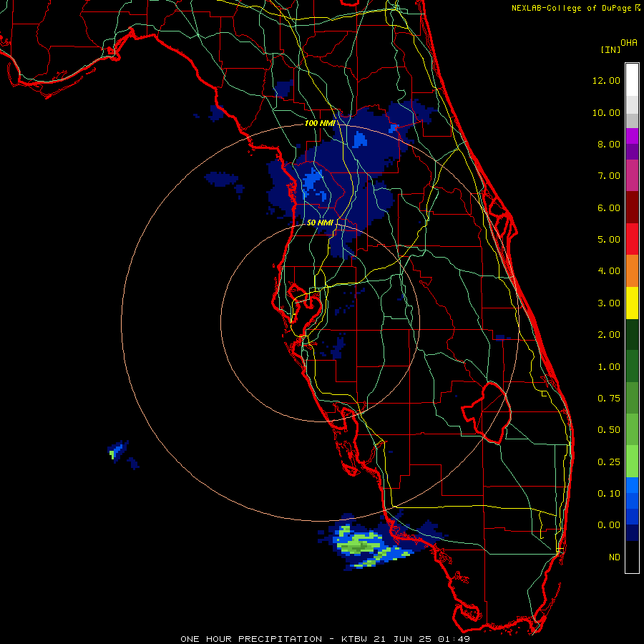Viewport: 644px width, 644px height.
Task: Click the 10.00 inch legend label
Action: tap(606, 112)
